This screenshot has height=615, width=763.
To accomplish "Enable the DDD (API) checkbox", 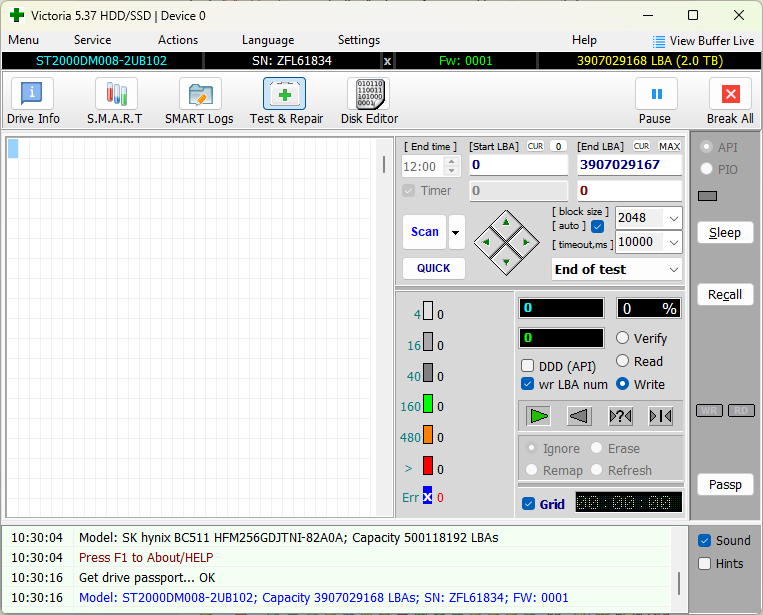I will tap(527, 365).
